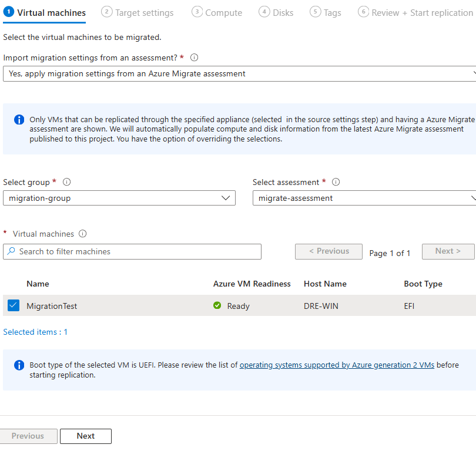476x451 pixels.
Task: Click the Boot Type column header
Action: point(423,284)
